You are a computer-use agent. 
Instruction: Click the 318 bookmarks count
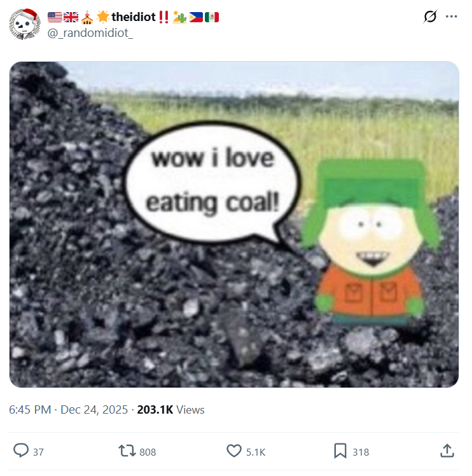pyautogui.click(x=361, y=452)
